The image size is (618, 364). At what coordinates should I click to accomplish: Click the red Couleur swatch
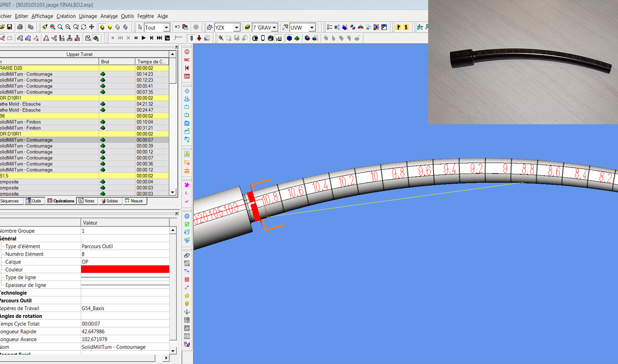pyautogui.click(x=125, y=269)
